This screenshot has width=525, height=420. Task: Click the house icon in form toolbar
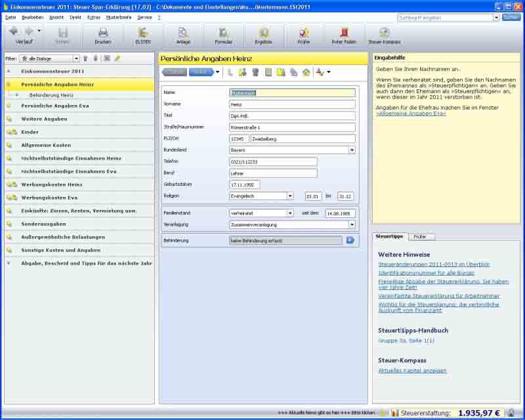pos(306,72)
